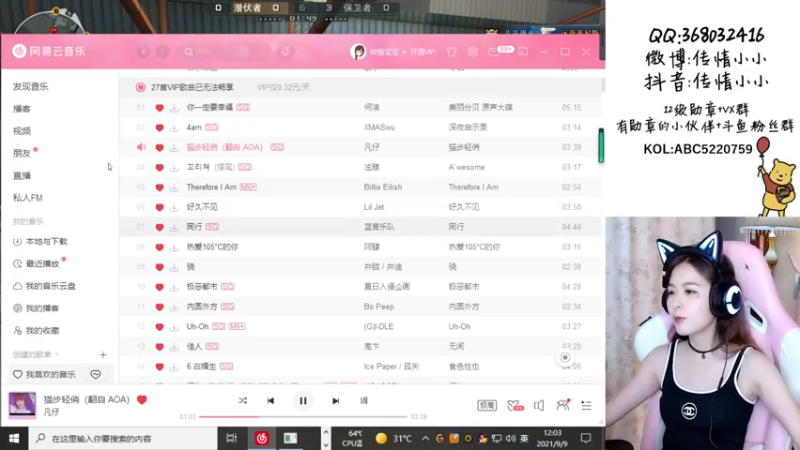
Task: Open 最近播放 in sidebar
Action: pyautogui.click(x=37, y=264)
